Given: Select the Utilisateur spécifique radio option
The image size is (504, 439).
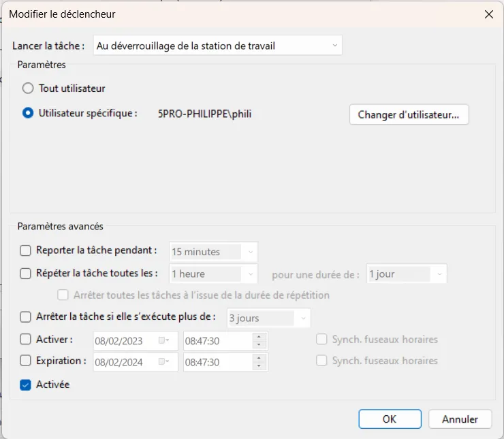Looking at the screenshot, I should (x=28, y=113).
